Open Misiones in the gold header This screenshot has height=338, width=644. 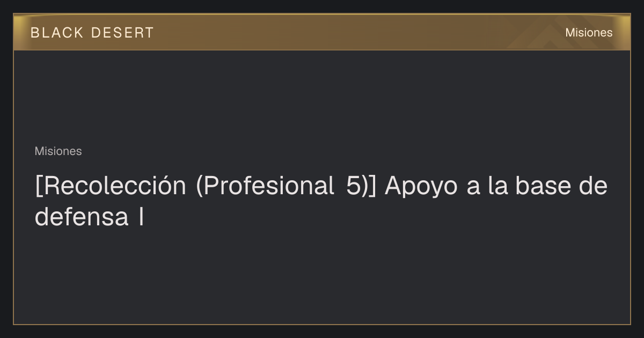click(589, 33)
